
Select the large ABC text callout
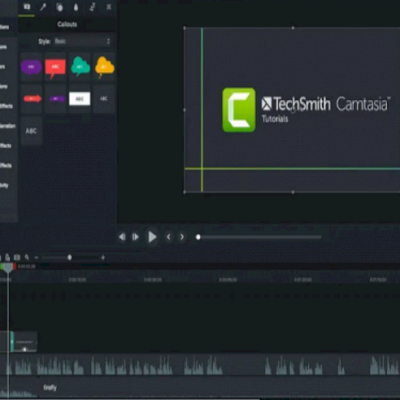tap(31, 131)
